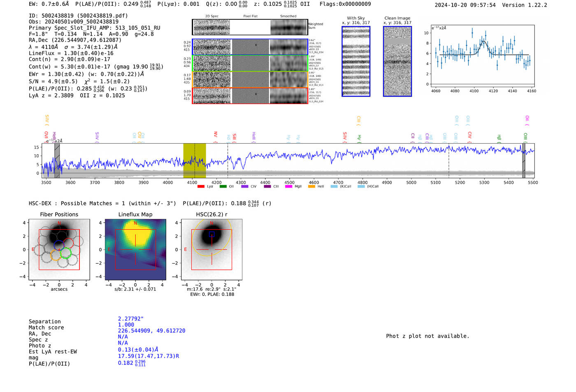Screen dimensions: 576x392
Task: Click the ID 5002438819 line
Action: (78, 16)
